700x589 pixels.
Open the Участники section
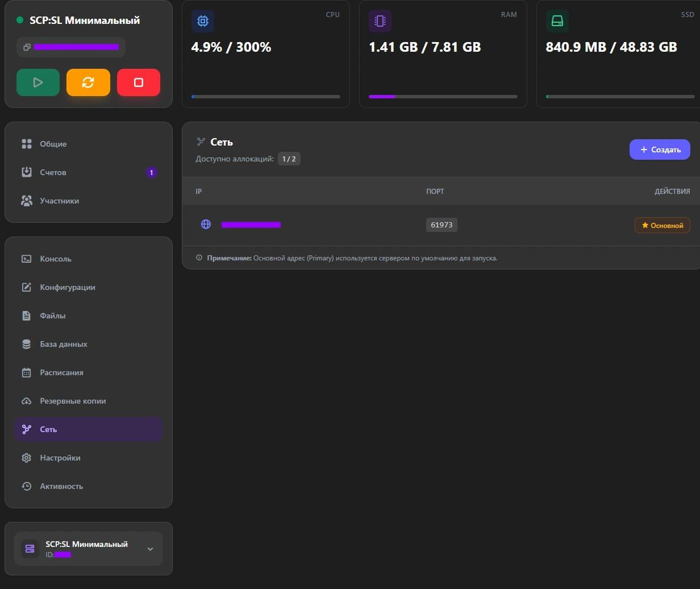coord(89,201)
